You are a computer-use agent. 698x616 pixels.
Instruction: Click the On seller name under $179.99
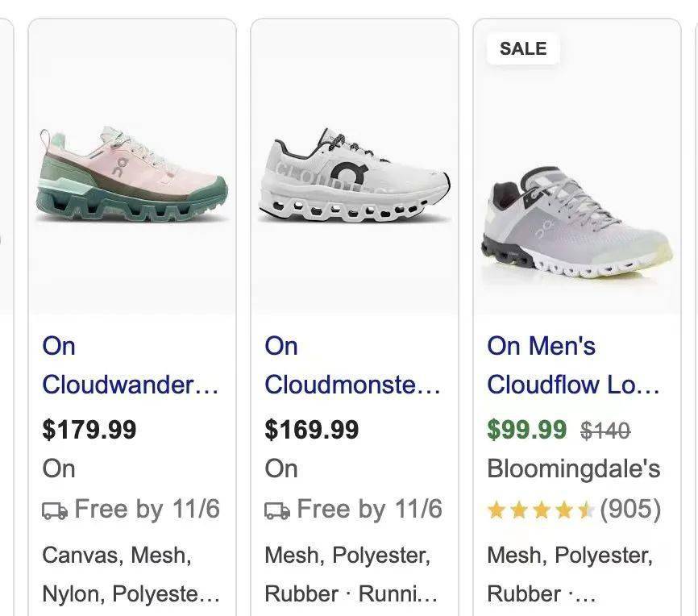pos(59,469)
